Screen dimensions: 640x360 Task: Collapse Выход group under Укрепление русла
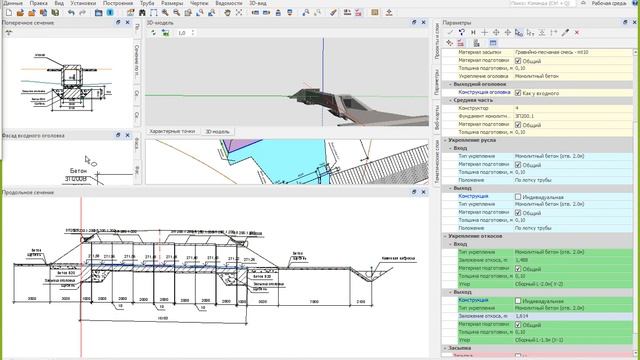pyautogui.click(x=451, y=188)
